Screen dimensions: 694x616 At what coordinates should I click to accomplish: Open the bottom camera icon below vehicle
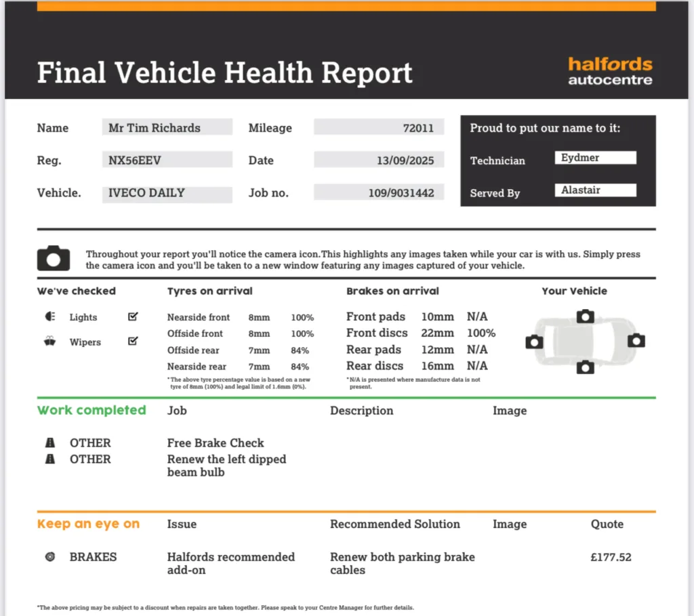(585, 367)
